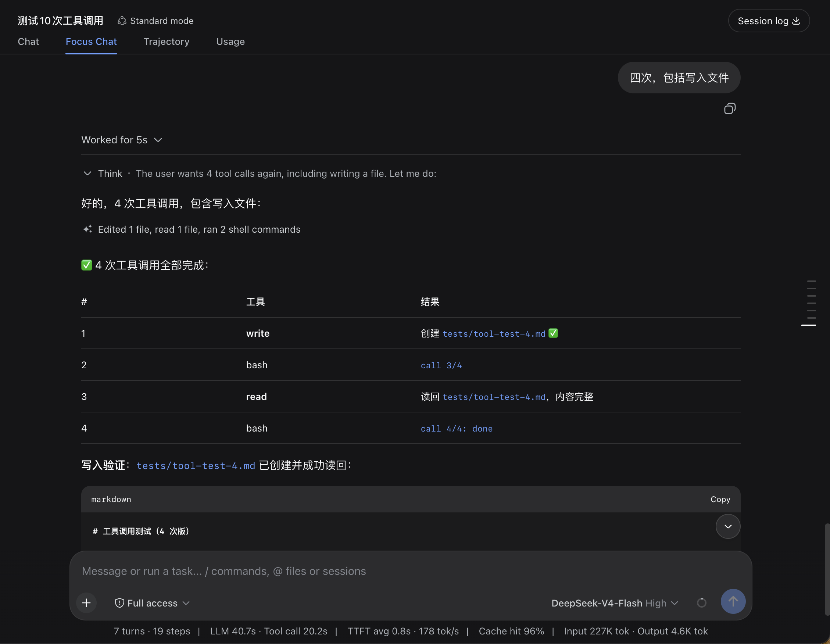This screenshot has width=830, height=644.
Task: Send message with the up-arrow button
Action: tap(733, 601)
